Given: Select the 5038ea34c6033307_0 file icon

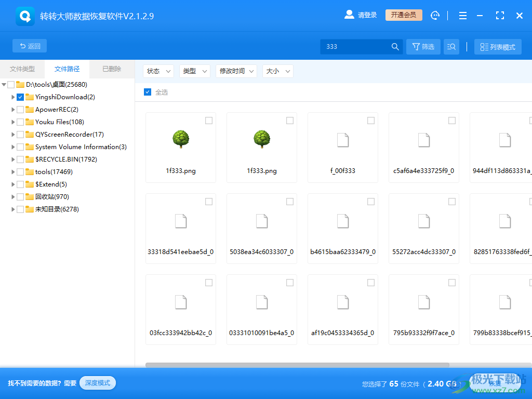Looking at the screenshot, I should (262, 221).
